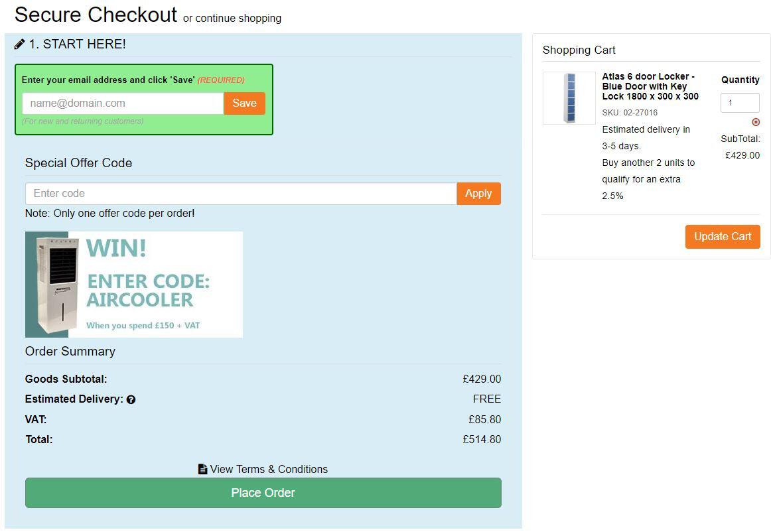Click the Secure Checkout page heading
Image resolution: width=771 pixels, height=532 pixels.
(x=95, y=15)
